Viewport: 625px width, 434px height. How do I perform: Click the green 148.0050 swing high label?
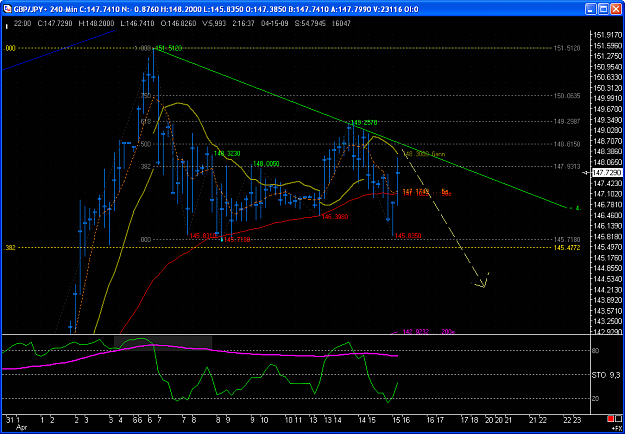266,163
